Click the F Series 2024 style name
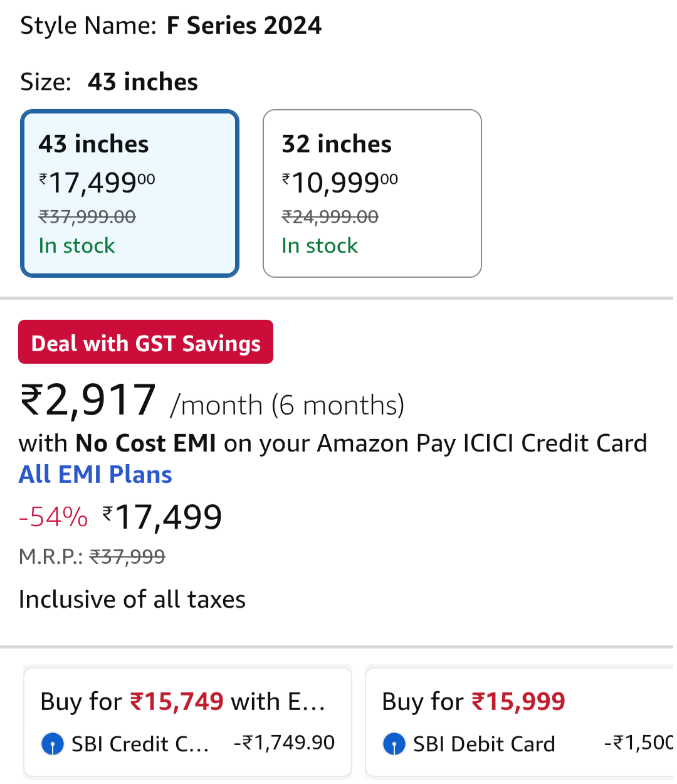 click(x=244, y=26)
